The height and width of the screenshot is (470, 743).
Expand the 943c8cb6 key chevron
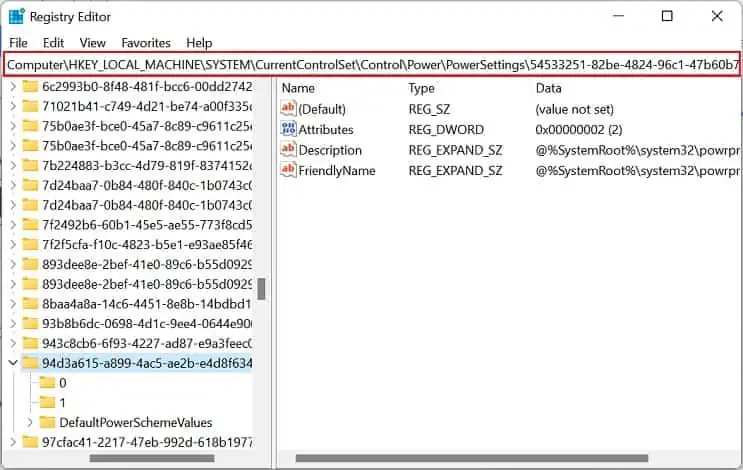tap(13, 343)
